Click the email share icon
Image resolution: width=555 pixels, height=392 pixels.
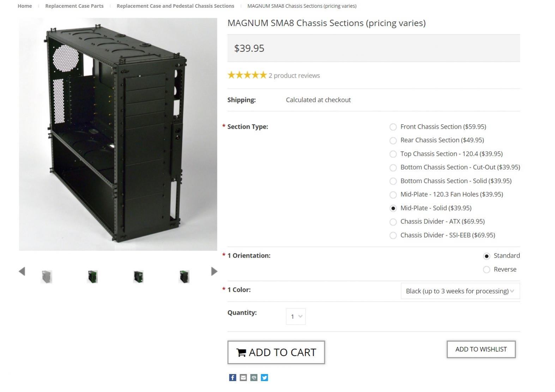point(243,378)
